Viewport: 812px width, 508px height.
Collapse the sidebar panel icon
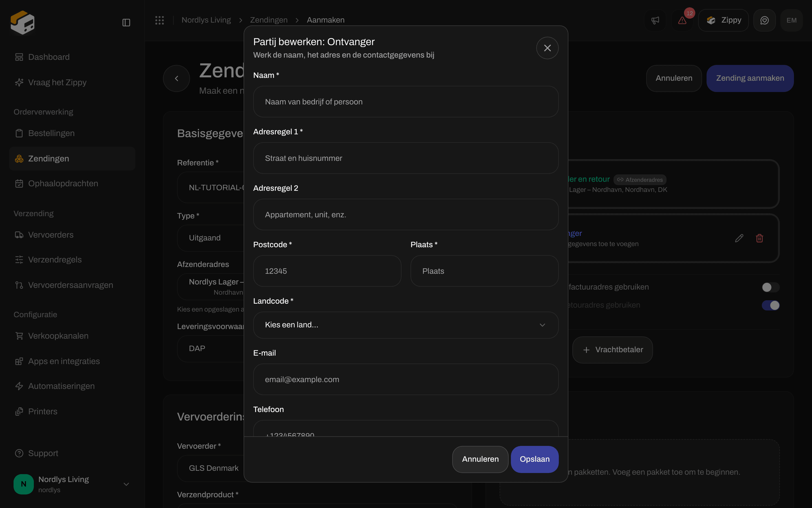click(x=126, y=23)
